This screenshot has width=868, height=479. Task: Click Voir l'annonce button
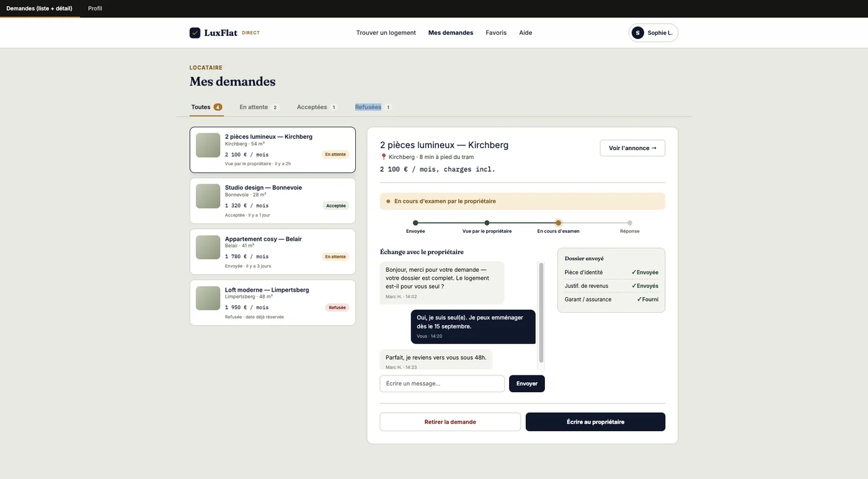pyautogui.click(x=632, y=148)
